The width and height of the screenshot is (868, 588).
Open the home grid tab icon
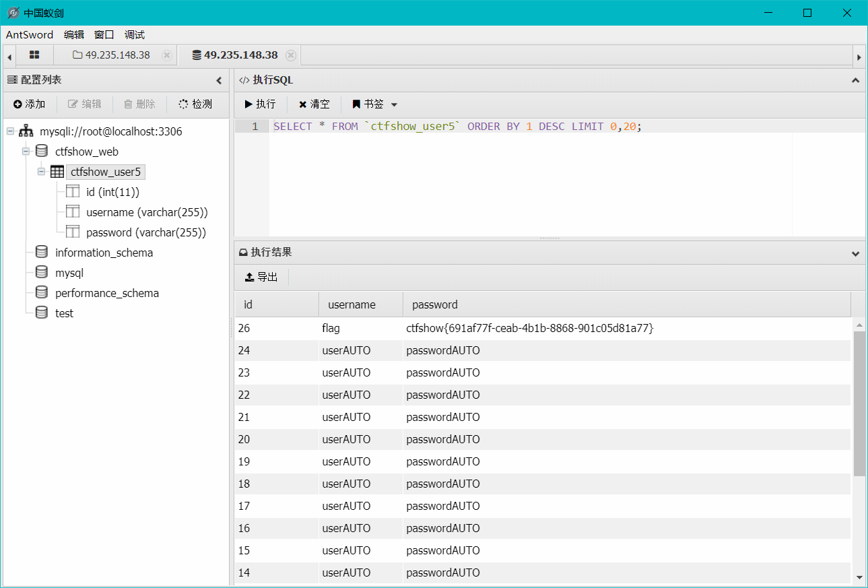click(34, 55)
